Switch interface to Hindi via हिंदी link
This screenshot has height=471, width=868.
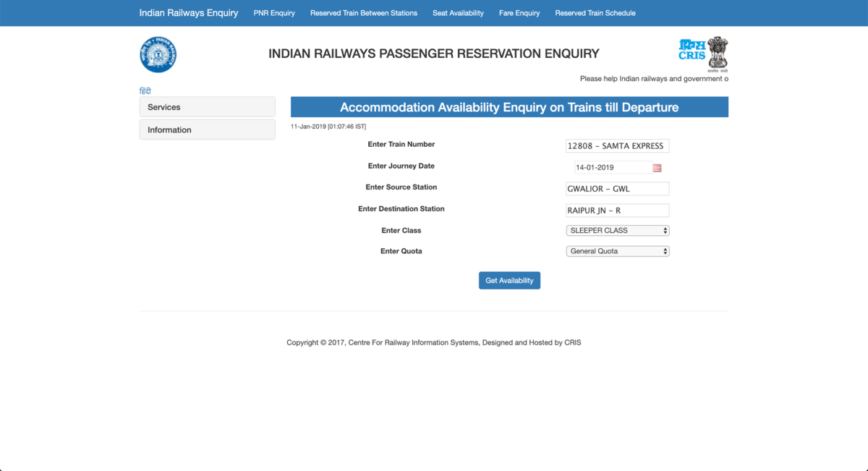click(x=145, y=90)
